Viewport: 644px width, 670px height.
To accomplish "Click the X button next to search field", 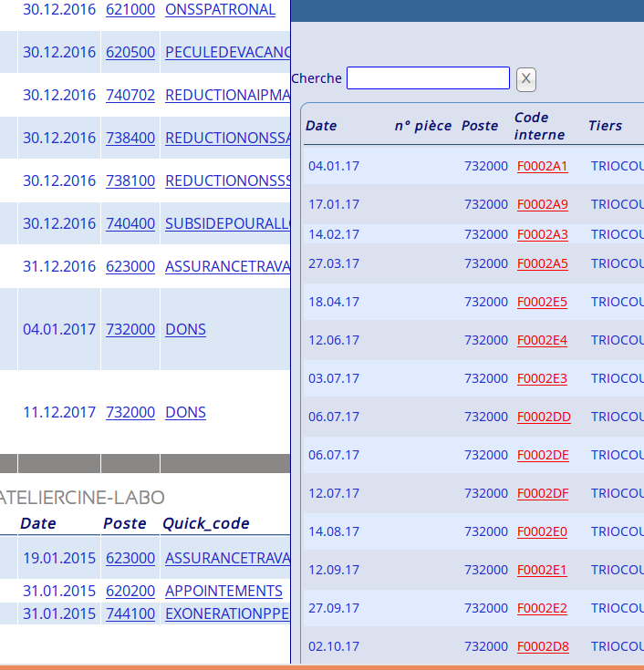I will point(525,79).
